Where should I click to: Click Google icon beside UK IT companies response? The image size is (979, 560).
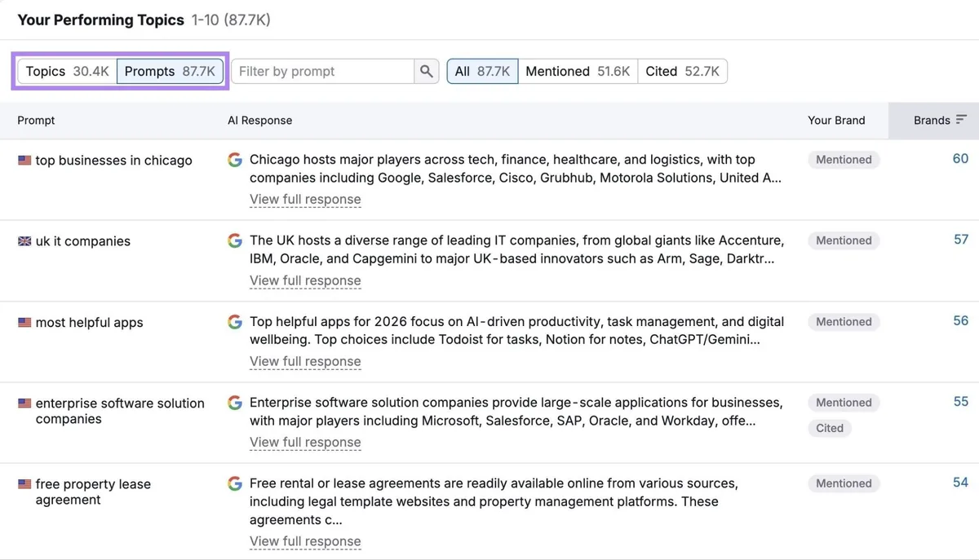click(x=235, y=240)
